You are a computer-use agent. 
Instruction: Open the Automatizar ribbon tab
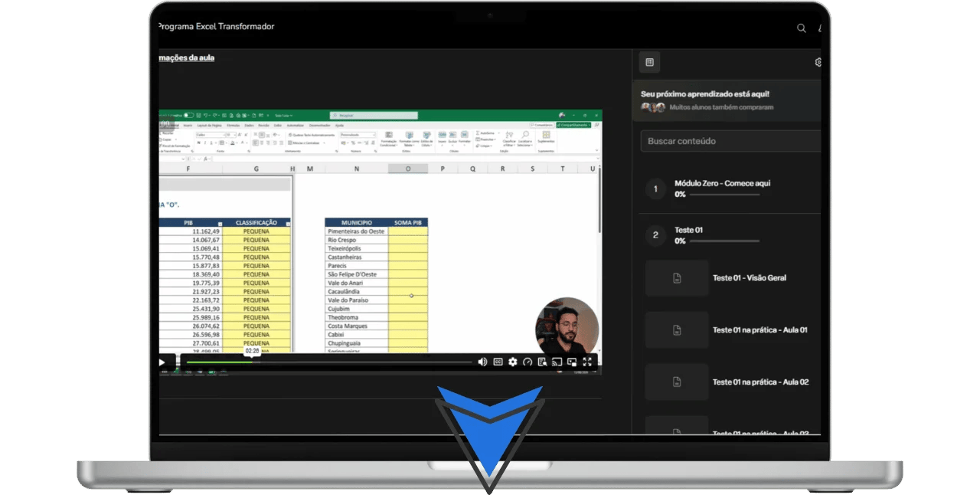tap(296, 126)
